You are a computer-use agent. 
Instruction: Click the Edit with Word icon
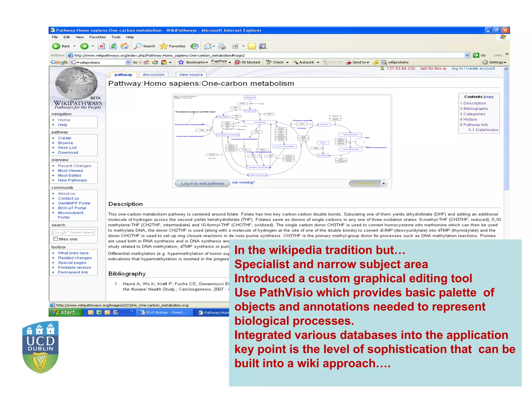235,46
